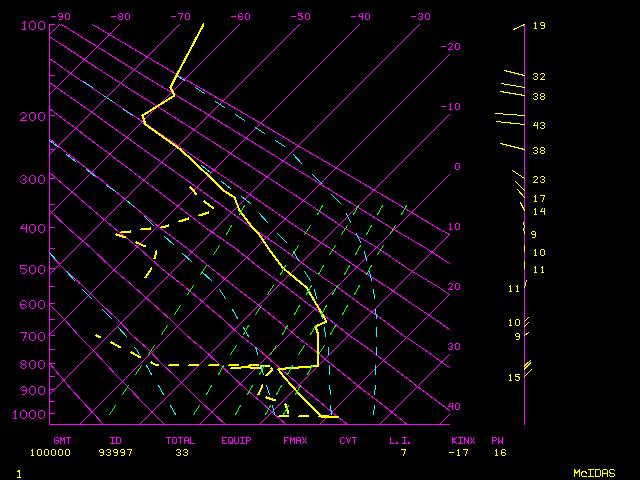The width and height of the screenshot is (640, 480).
Task: Click the wind speed value 43
Action: pyautogui.click(x=539, y=125)
